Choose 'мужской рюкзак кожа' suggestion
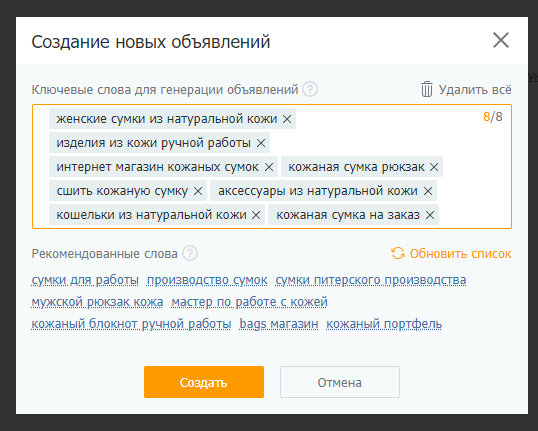 [x=97, y=302]
